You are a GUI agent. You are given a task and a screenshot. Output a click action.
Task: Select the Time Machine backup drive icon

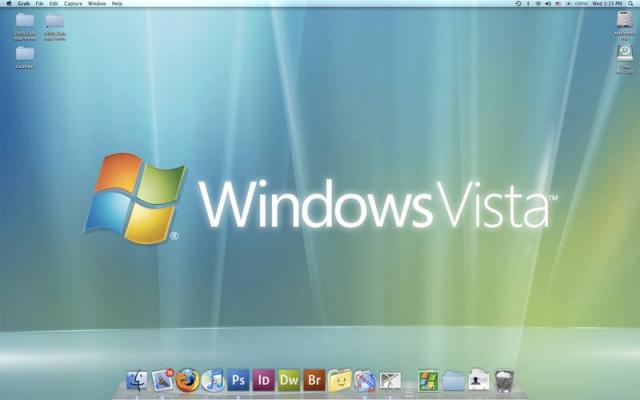click(x=624, y=53)
